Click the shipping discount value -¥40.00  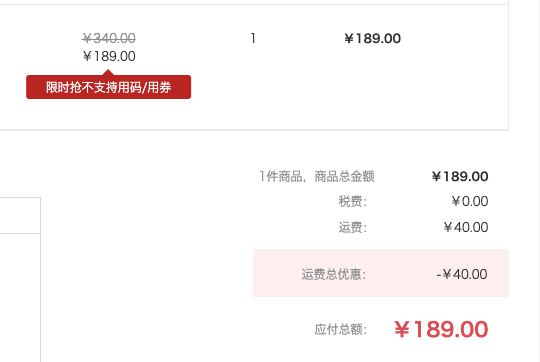coord(462,275)
